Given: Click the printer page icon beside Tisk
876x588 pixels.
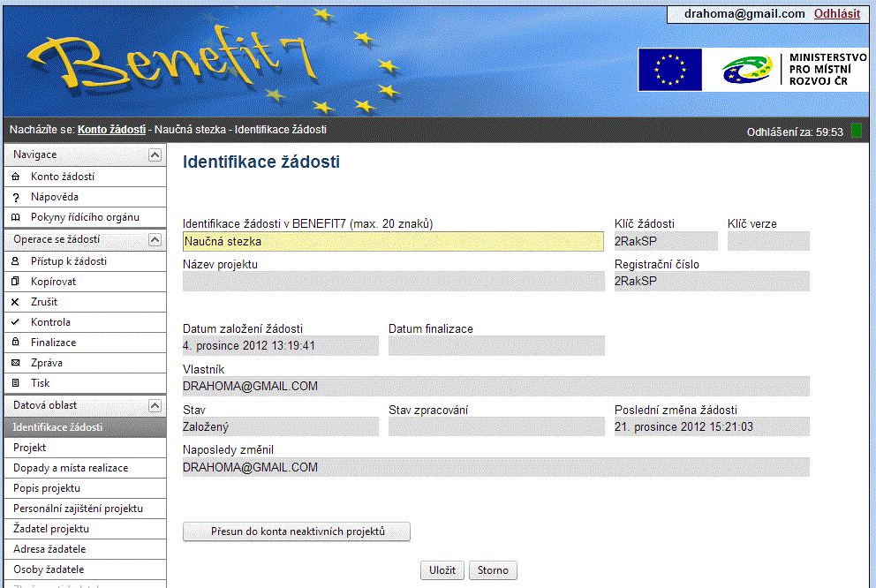Looking at the screenshot, I should [x=16, y=383].
